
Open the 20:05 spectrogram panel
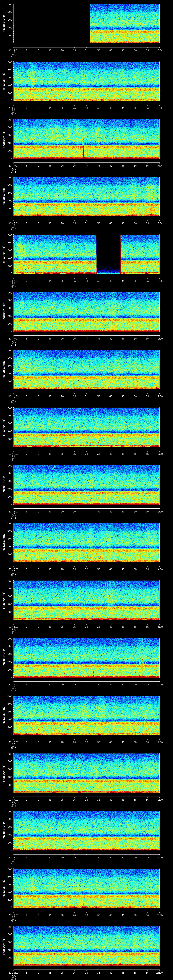coord(86,81)
